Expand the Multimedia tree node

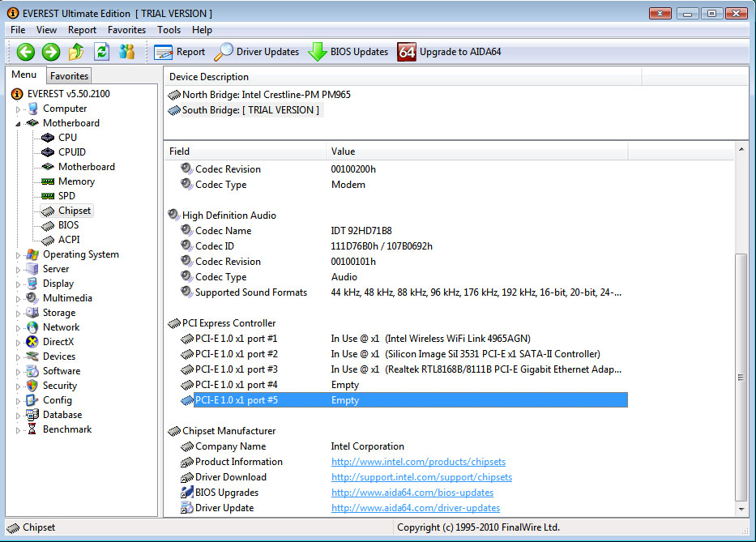(19, 299)
